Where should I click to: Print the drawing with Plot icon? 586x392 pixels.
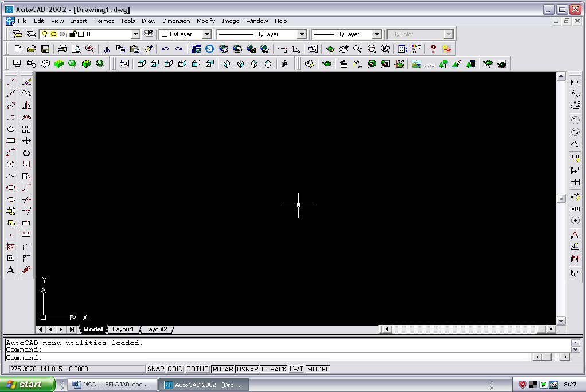(x=62, y=49)
